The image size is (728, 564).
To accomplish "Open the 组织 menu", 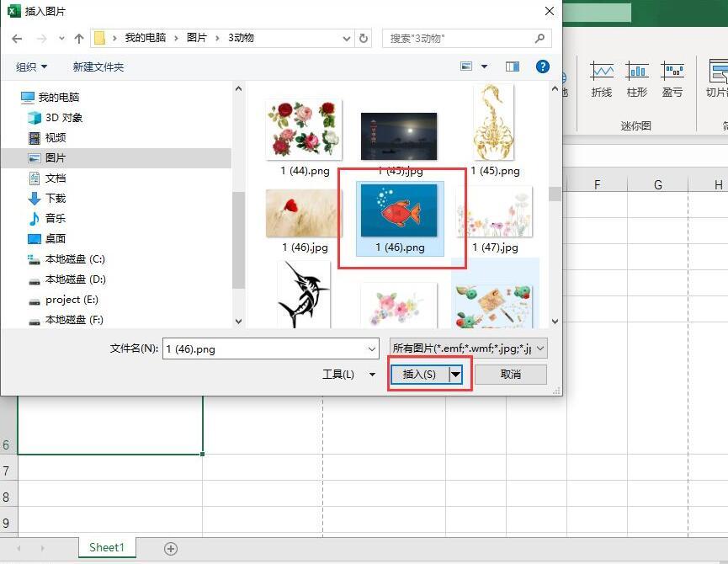I will tap(31, 67).
